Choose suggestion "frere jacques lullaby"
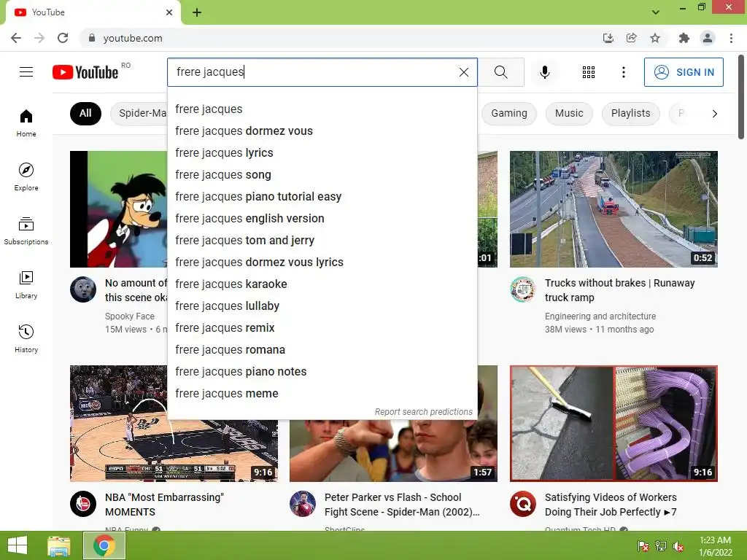Image resolution: width=747 pixels, height=560 pixels. click(322, 306)
